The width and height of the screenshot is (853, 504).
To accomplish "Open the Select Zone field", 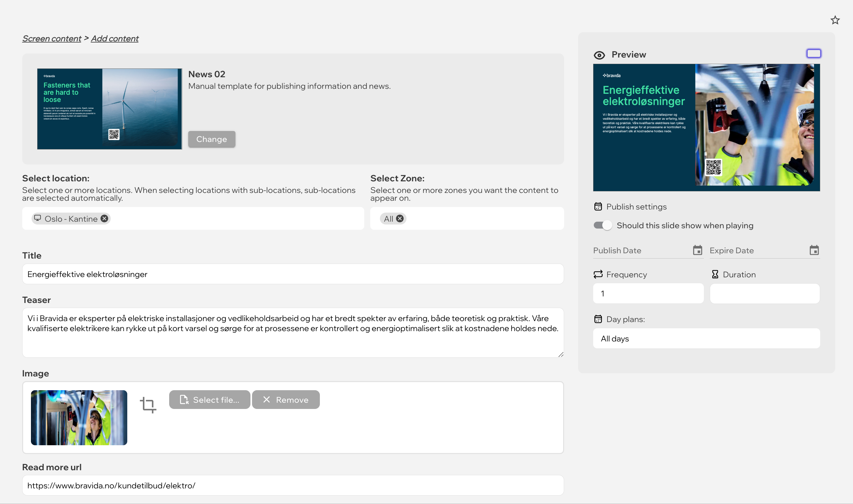I will coord(482,218).
